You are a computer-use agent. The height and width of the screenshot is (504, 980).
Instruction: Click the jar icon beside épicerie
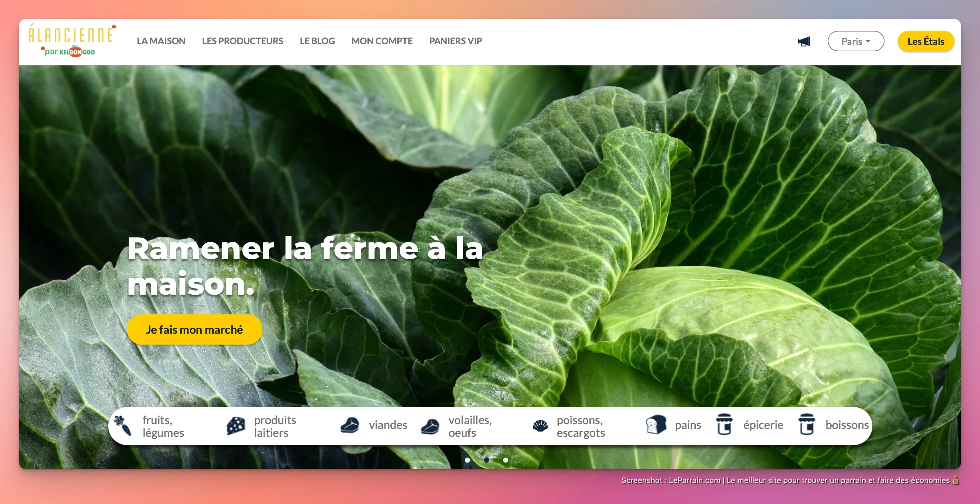[724, 424]
